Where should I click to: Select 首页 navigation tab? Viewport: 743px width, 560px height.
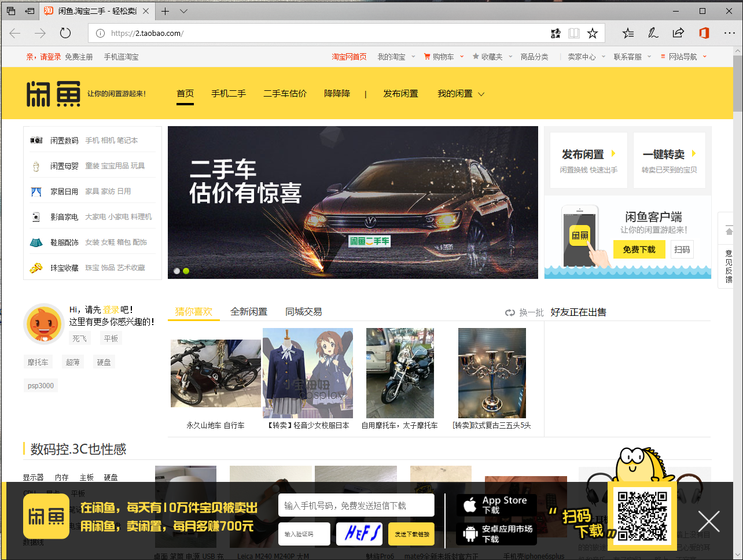tap(185, 94)
